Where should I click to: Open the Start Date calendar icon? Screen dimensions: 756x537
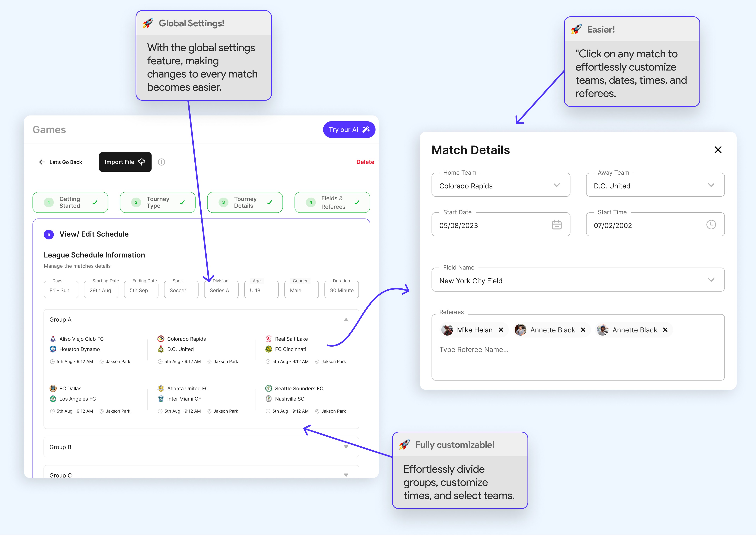556,225
